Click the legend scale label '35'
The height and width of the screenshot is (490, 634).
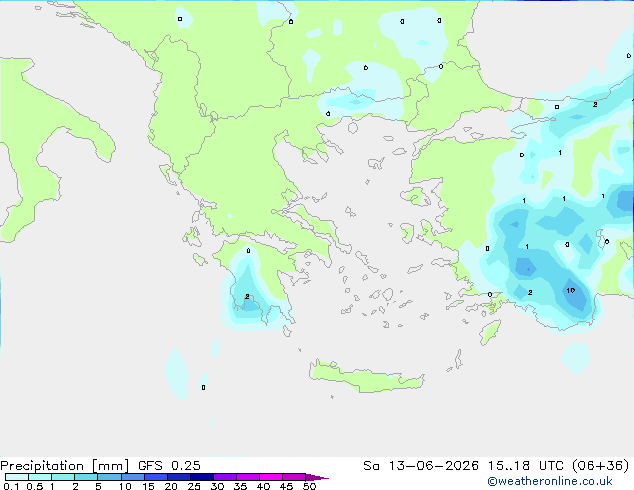(x=240, y=486)
